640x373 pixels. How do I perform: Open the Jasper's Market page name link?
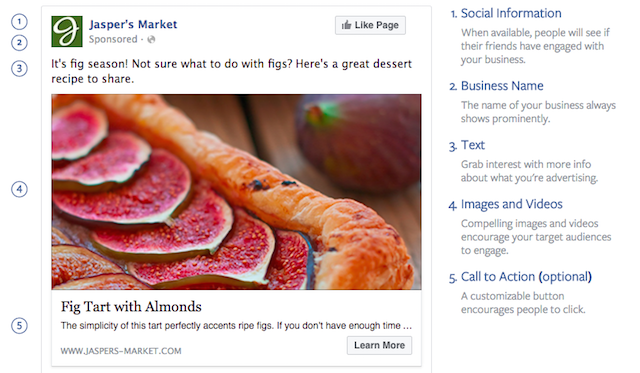click(133, 24)
